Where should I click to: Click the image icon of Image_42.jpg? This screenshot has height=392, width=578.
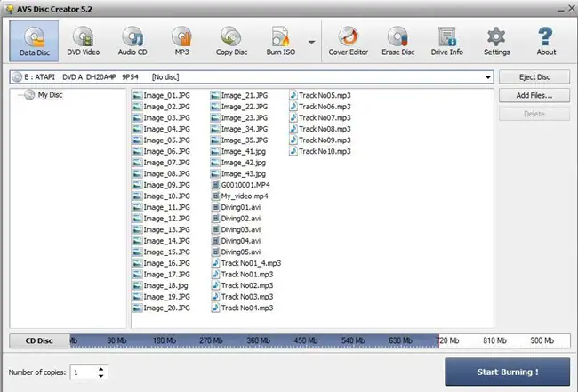pos(215,163)
